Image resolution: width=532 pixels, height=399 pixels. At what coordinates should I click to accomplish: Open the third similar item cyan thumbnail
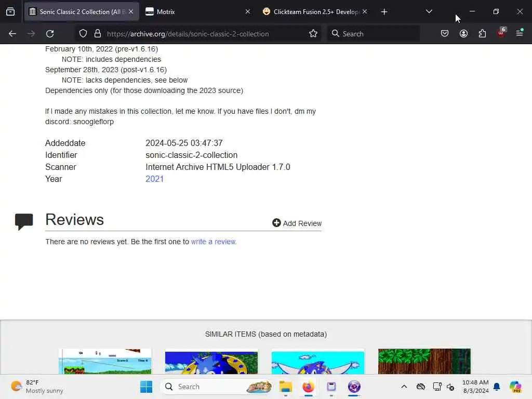tap(318, 362)
